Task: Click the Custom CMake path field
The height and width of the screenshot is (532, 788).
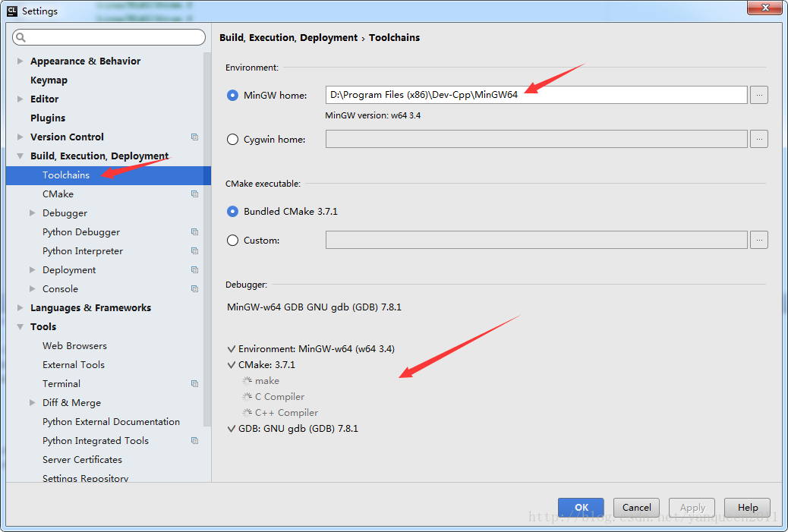Action: click(536, 240)
